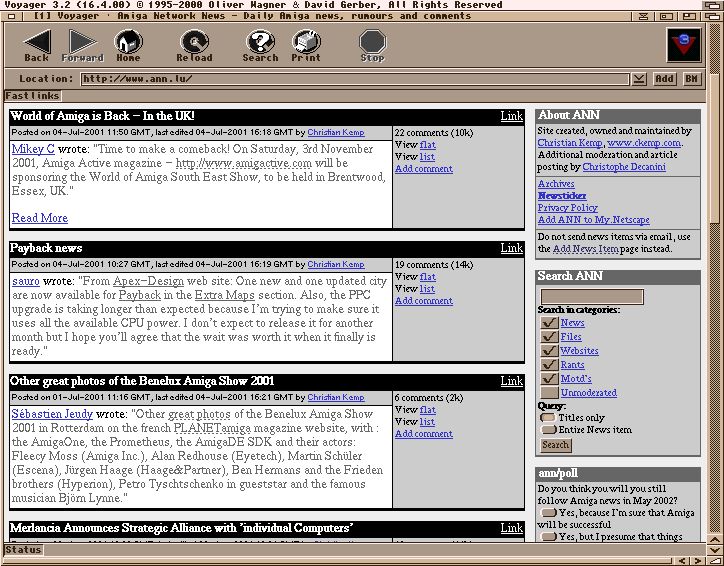This screenshot has height=566, width=724.
Task: Click the Voyager V logo icon
Action: point(684,45)
